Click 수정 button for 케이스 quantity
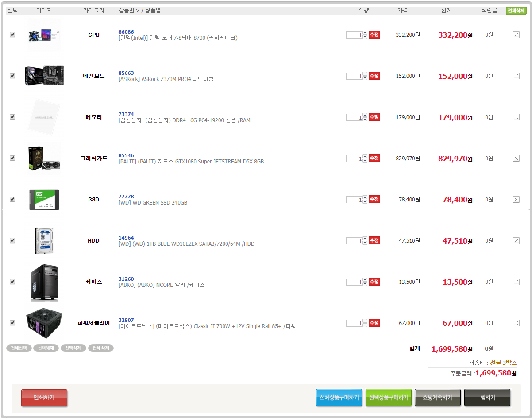The image size is (532, 418). click(374, 282)
